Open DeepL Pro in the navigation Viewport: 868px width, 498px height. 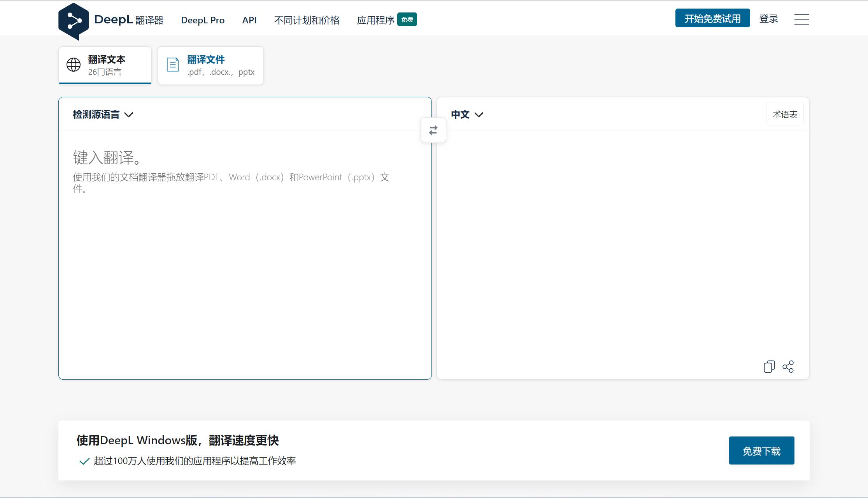(203, 20)
